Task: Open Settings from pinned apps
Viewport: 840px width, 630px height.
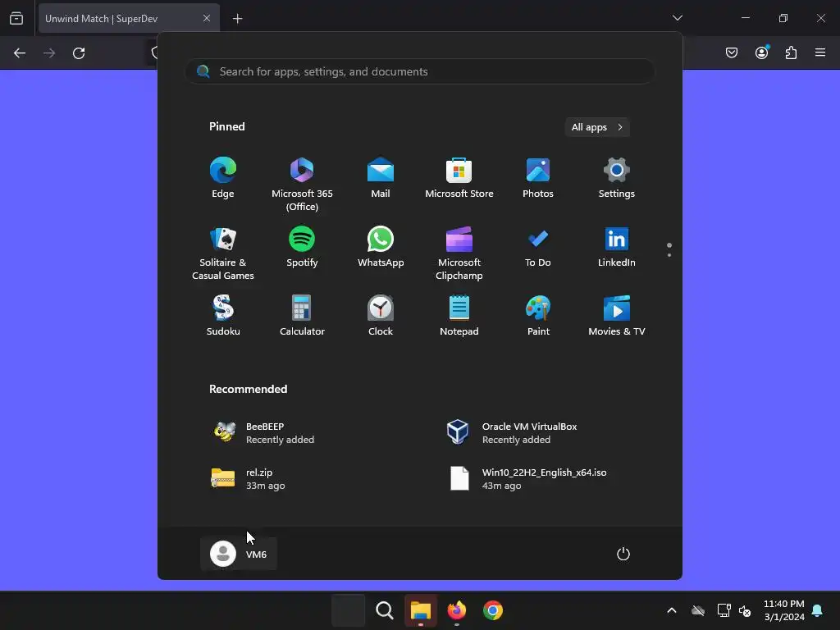Action: (x=617, y=178)
